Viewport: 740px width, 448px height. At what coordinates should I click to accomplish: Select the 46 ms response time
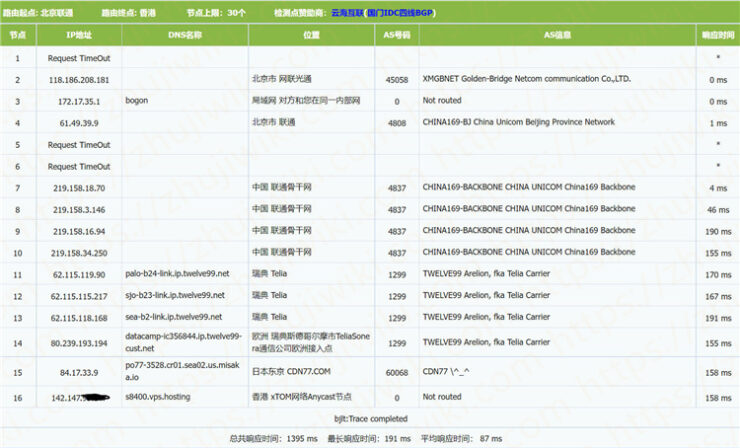click(718, 210)
